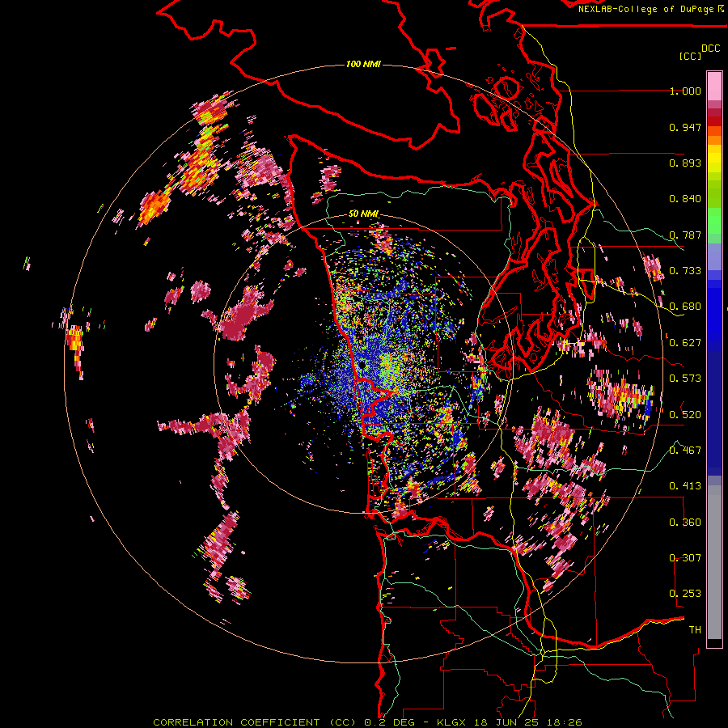Click the [CC] legend unit label
728x728 pixels.
(690, 56)
